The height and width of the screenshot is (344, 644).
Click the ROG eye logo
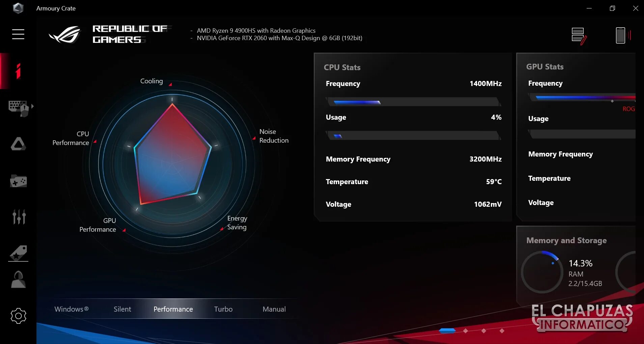pyautogui.click(x=65, y=34)
